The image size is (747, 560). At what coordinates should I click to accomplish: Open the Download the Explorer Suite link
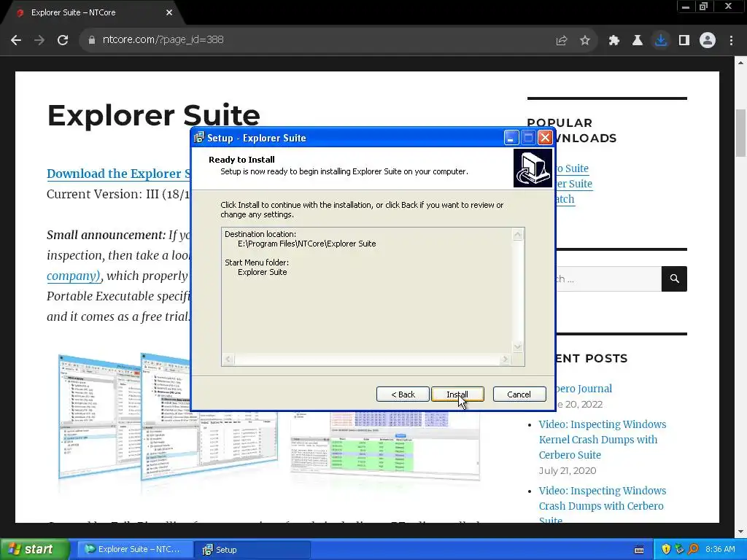pos(118,174)
